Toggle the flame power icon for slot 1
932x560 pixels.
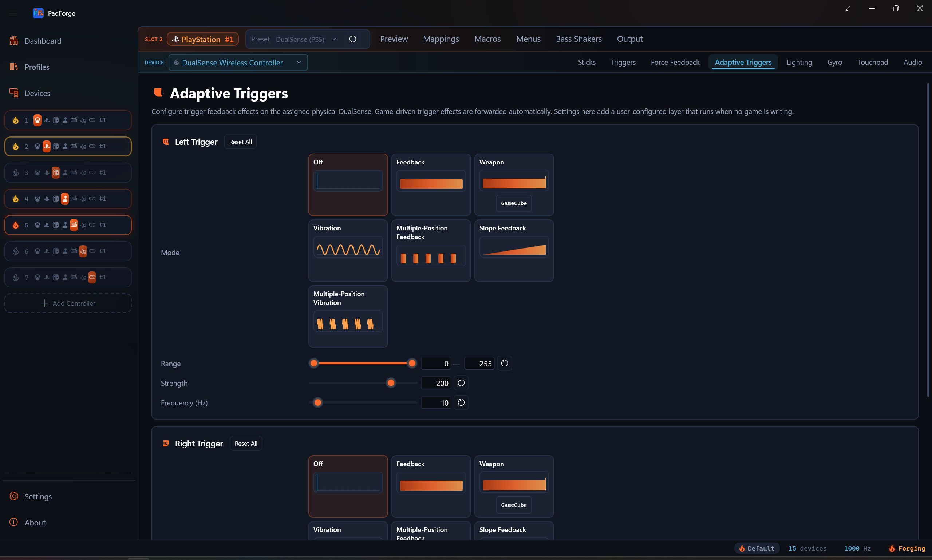[x=16, y=120]
